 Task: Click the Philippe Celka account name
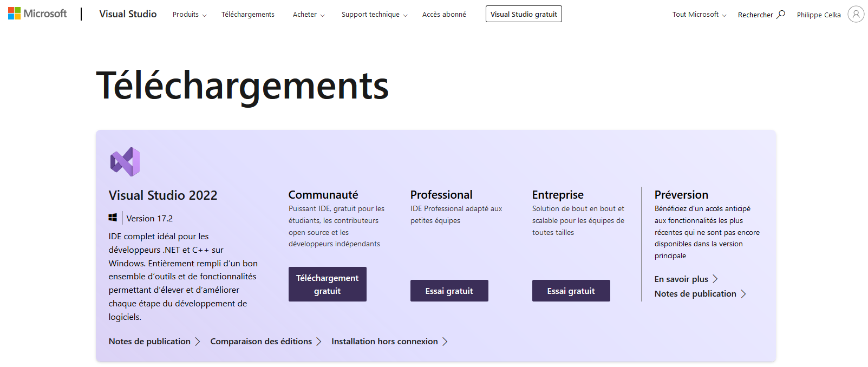click(x=819, y=15)
